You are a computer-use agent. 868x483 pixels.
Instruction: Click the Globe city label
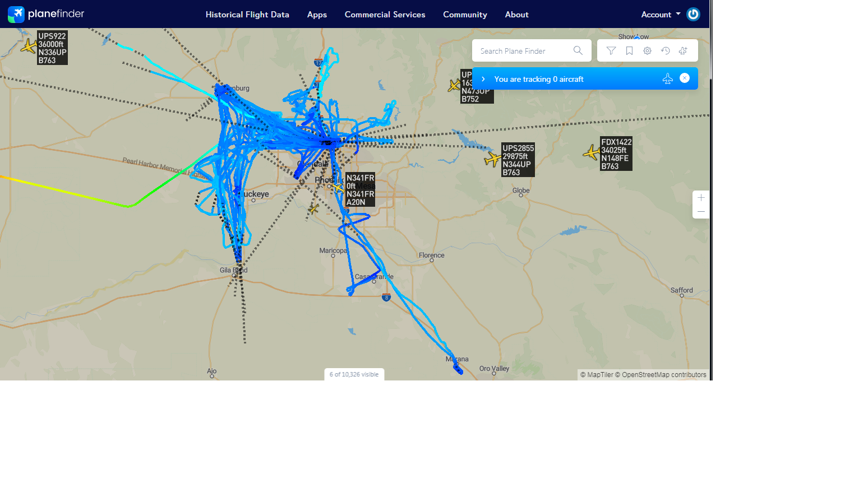521,191
